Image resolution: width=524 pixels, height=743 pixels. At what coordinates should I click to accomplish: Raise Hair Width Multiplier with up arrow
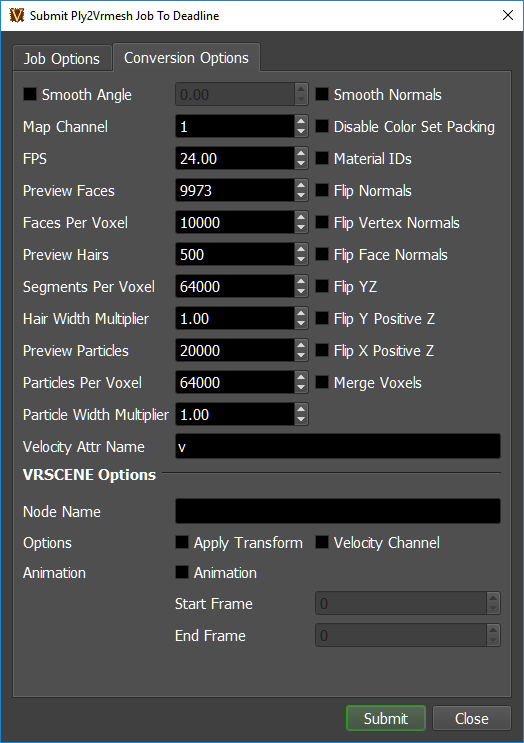coord(301,313)
